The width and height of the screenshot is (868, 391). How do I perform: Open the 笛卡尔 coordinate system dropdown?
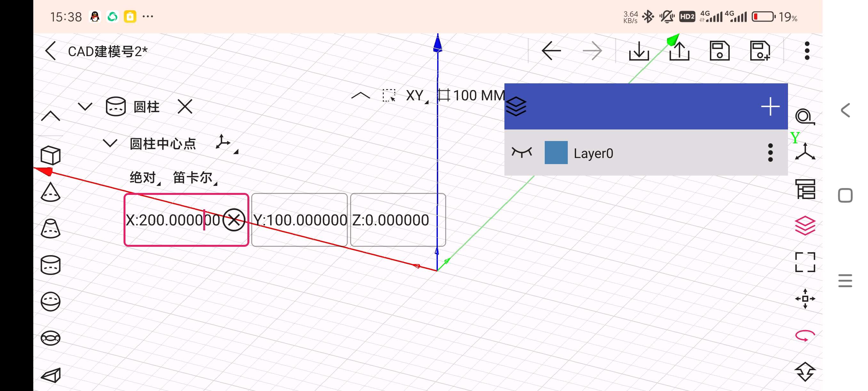point(194,178)
